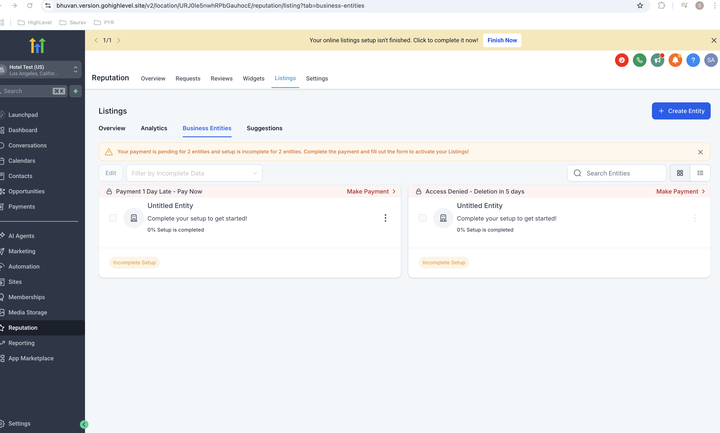The image size is (720, 433).
Task: Open the Filter by Incomplete Data dropdown
Action: point(194,173)
